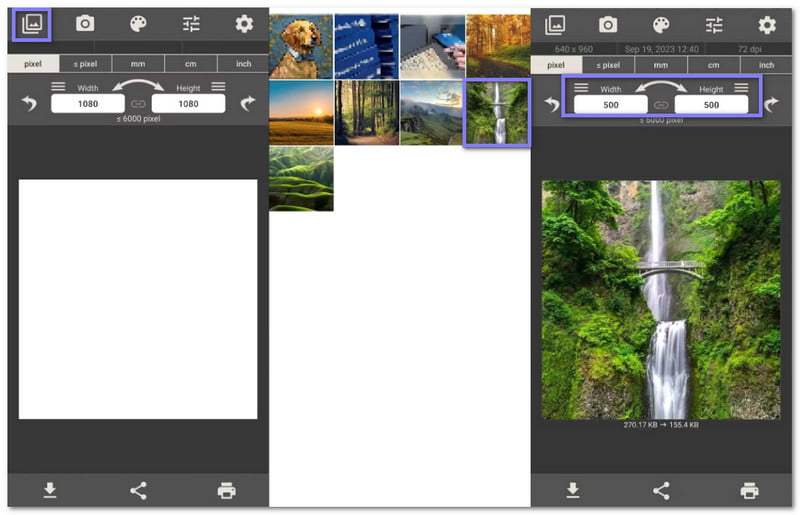Open settings gear in left panel
Viewport: 800px width, 515px height.
244,23
